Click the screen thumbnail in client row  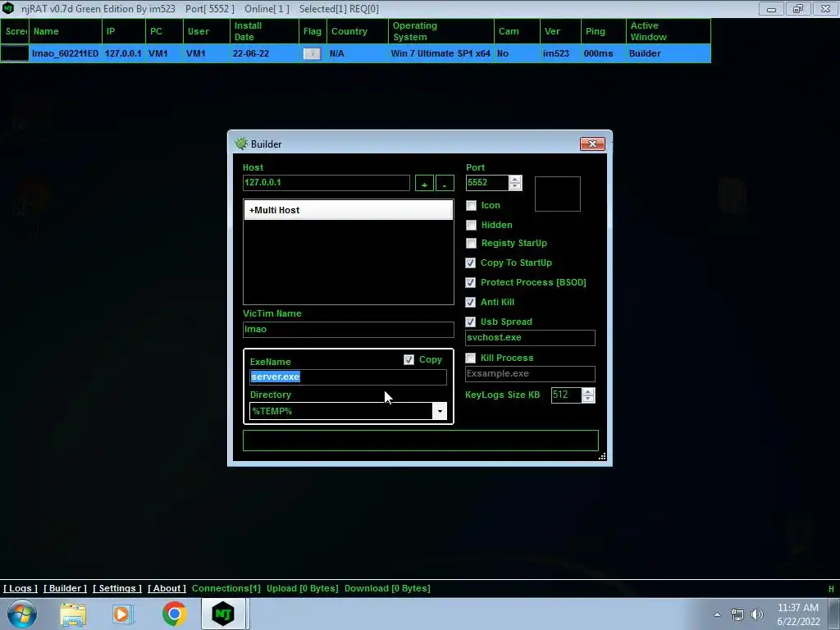pos(15,53)
